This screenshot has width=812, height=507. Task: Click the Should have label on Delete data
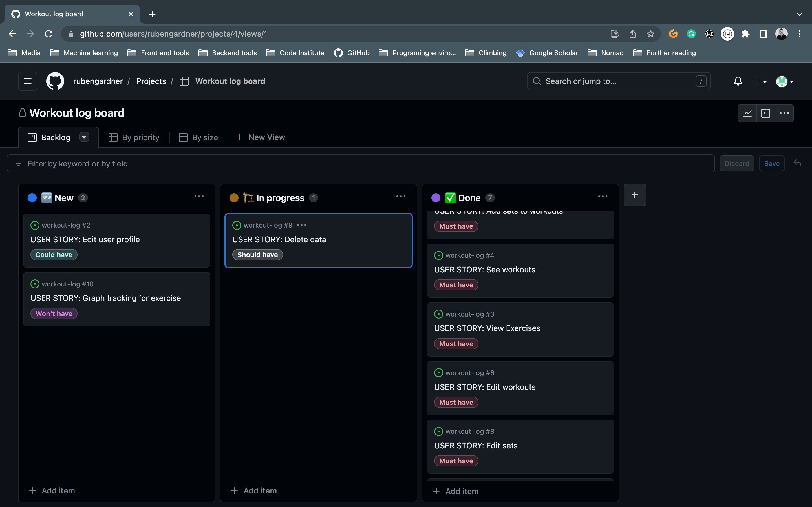(x=257, y=255)
